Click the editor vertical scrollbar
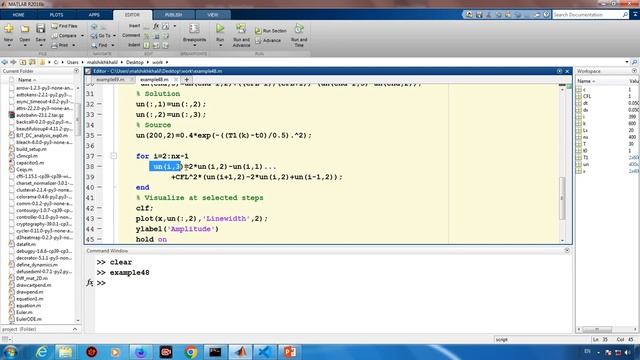 562,198
